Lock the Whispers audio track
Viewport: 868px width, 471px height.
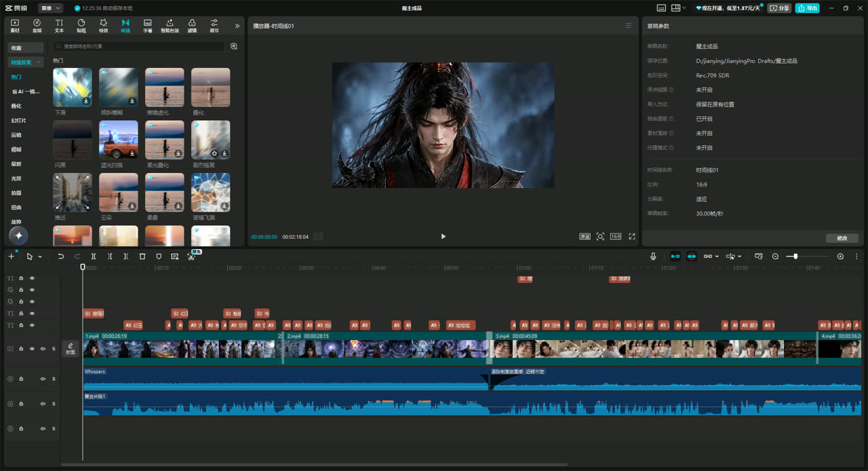(21, 379)
